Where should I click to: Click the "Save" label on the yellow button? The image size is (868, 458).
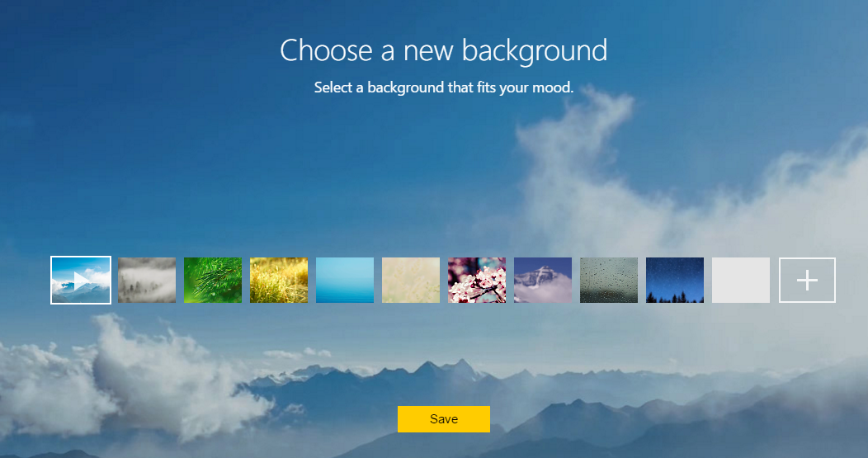443,419
